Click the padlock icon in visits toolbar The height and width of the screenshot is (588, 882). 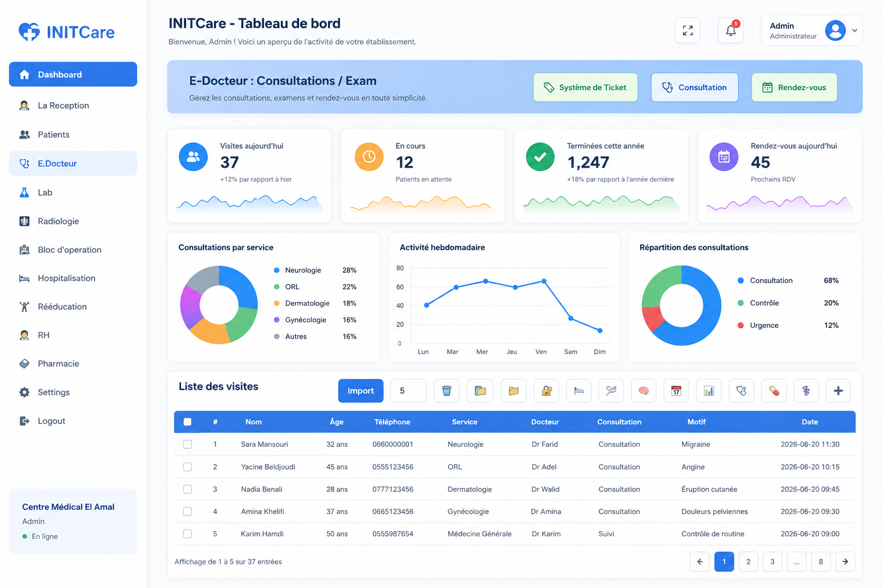point(547,391)
